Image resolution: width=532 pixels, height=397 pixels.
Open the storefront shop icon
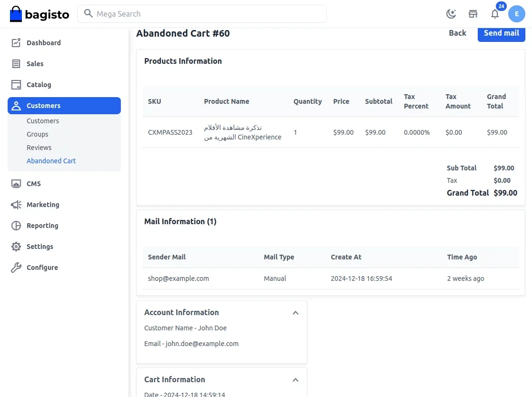point(473,14)
